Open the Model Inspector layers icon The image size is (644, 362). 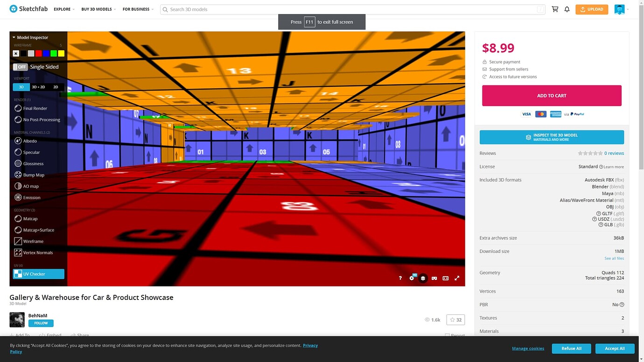click(423, 278)
